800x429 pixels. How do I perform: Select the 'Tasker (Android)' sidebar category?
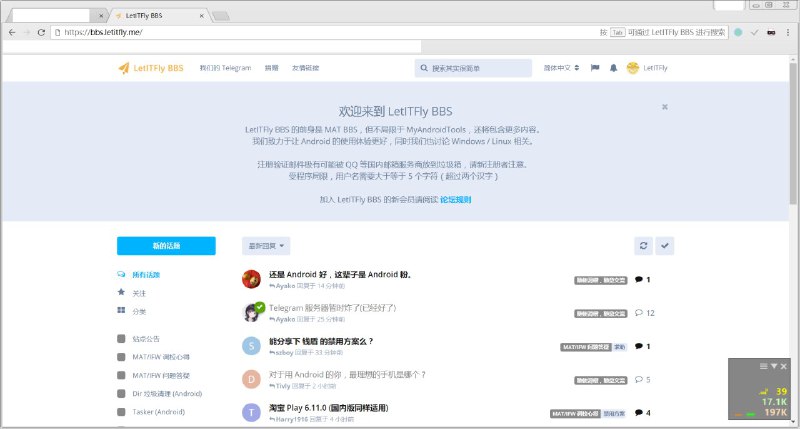tap(159, 412)
